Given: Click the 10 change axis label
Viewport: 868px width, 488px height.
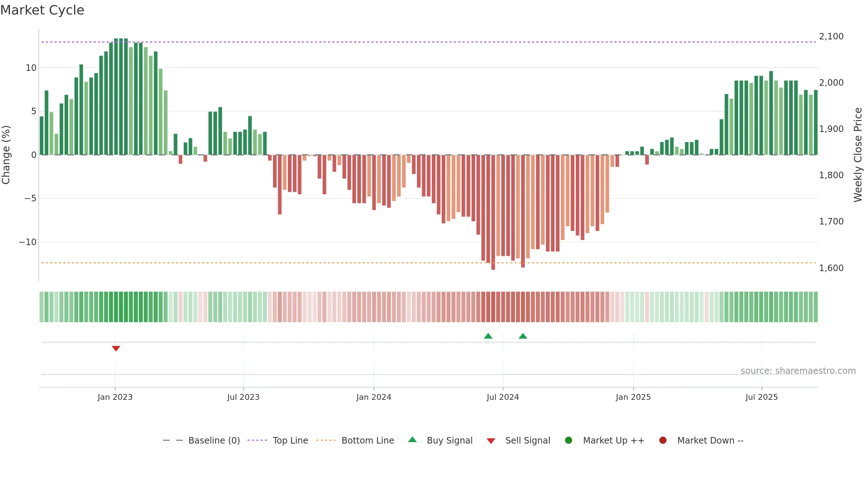Looking at the screenshot, I should tap(31, 68).
